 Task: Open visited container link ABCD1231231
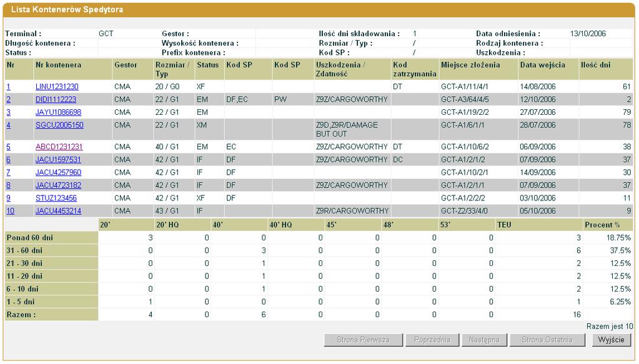tap(59, 147)
